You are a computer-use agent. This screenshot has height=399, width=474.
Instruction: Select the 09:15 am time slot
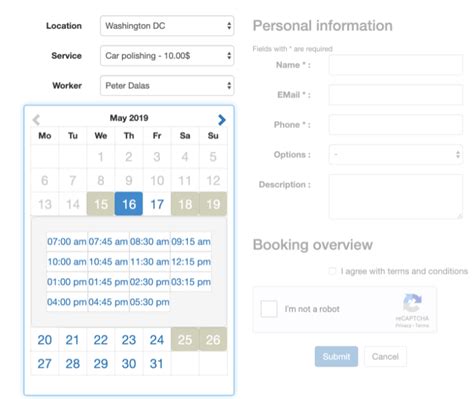(x=191, y=241)
